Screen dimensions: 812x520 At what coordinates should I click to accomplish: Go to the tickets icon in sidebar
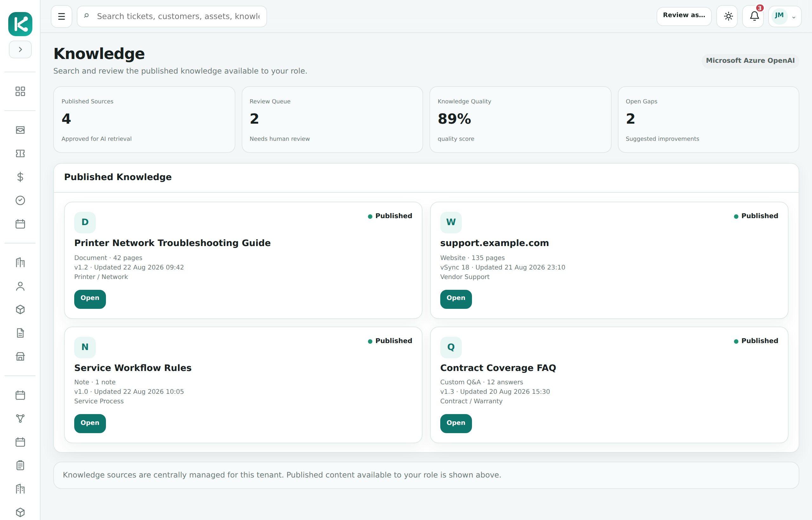pos(20,153)
